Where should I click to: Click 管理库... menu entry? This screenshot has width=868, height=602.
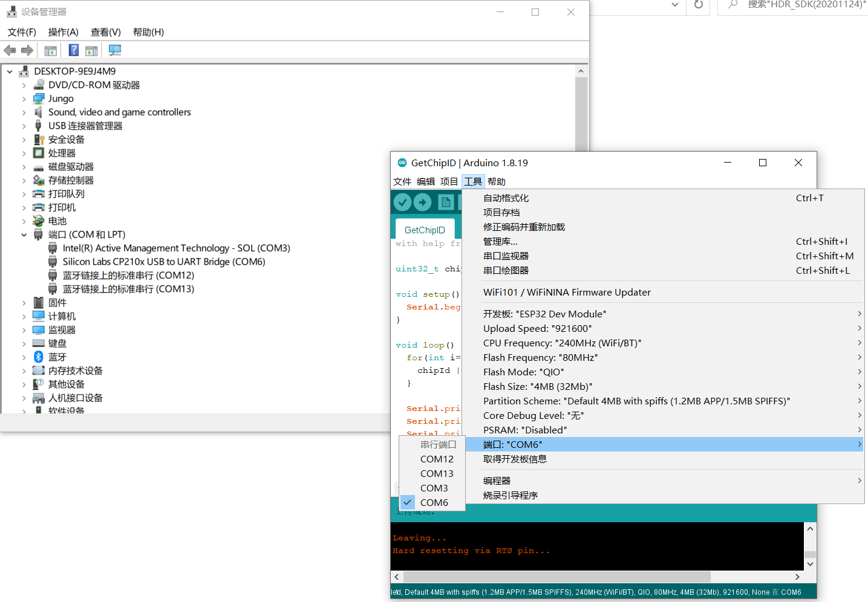(x=664, y=241)
